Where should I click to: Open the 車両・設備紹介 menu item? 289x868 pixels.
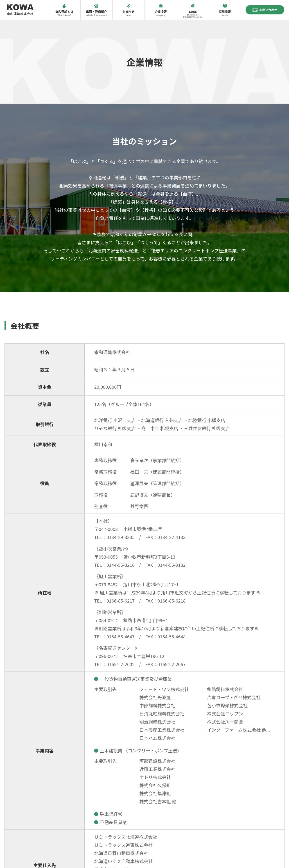tap(96, 10)
